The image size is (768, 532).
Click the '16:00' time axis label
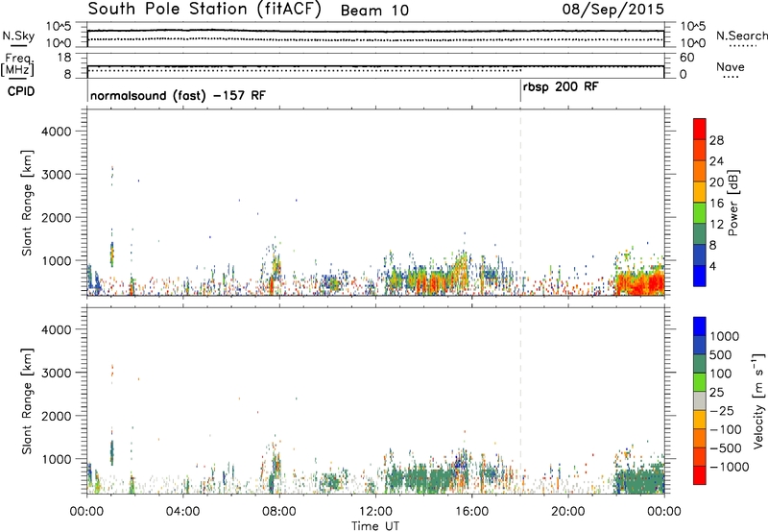tap(471, 511)
